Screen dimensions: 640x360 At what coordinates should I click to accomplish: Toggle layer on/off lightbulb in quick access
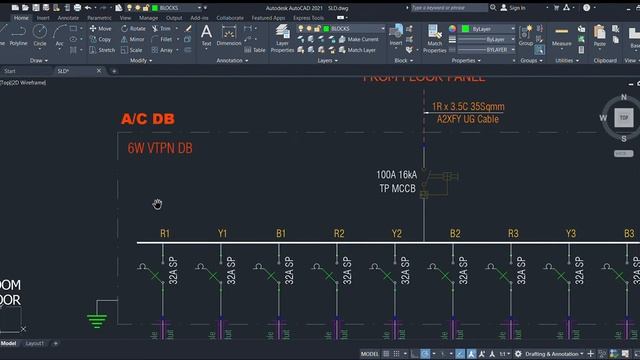pyautogui.click(x=129, y=7)
